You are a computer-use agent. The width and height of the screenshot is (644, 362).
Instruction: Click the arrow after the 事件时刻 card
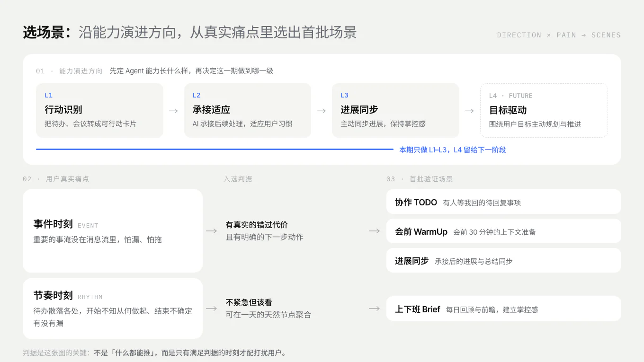[212, 231]
